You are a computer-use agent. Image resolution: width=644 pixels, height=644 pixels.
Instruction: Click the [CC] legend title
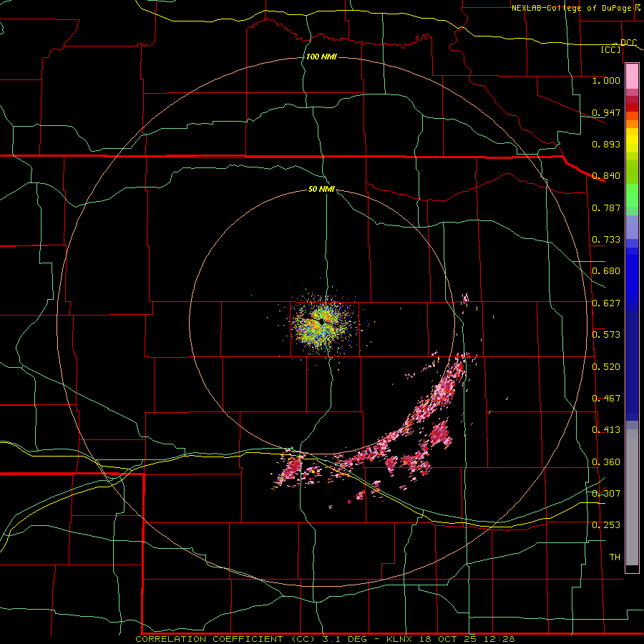tap(611, 49)
